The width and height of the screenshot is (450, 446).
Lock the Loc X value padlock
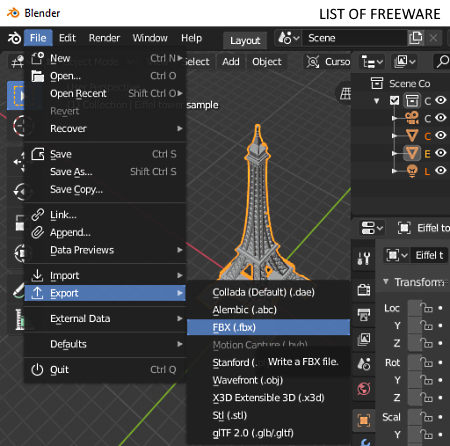click(426, 308)
